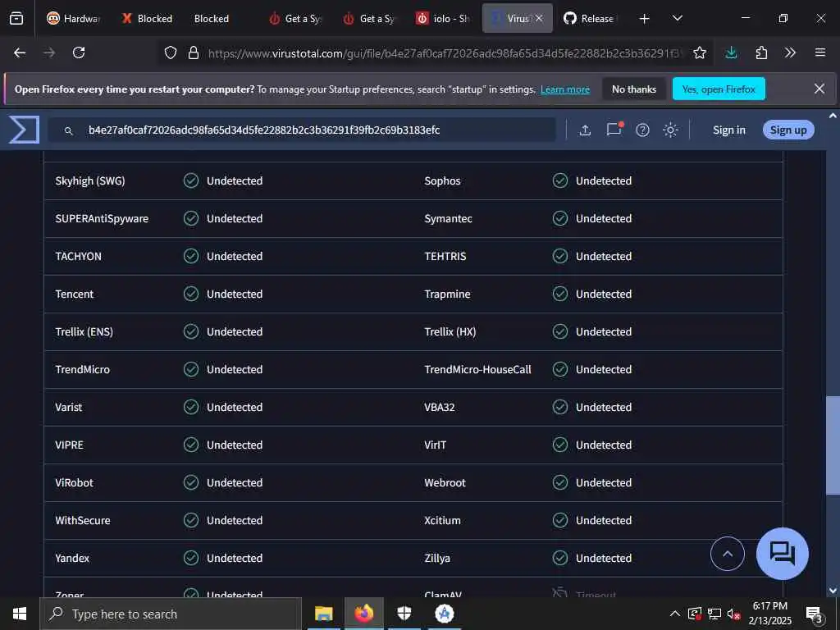Click the search magnifier icon in VirusTotal
Image resolution: width=840 pixels, height=630 pixels.
coord(69,130)
